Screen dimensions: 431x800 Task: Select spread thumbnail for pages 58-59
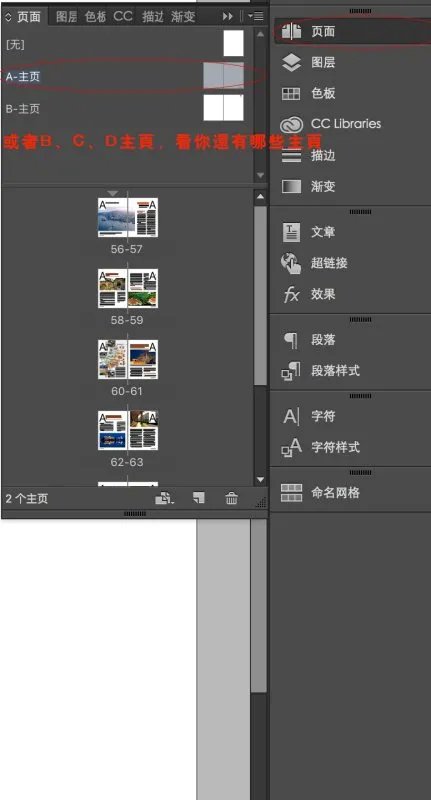coord(128,288)
